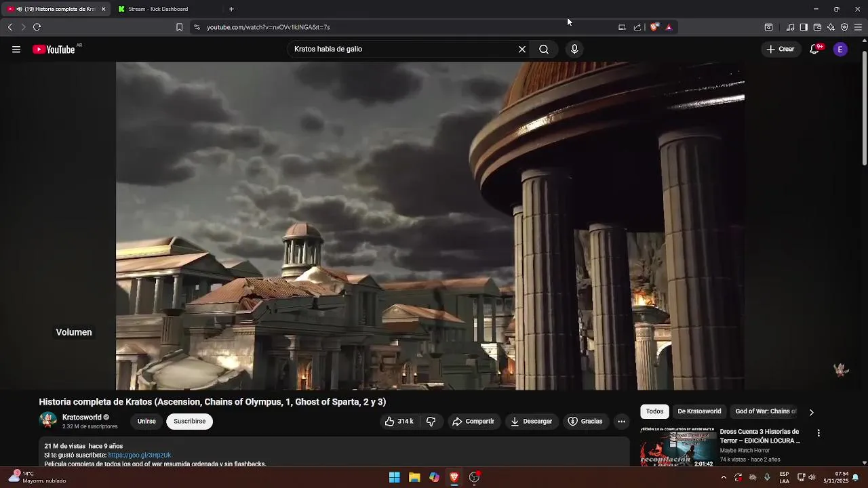Open the goo.gl link in the description
Image resolution: width=868 pixels, height=488 pixels.
pyautogui.click(x=140, y=455)
